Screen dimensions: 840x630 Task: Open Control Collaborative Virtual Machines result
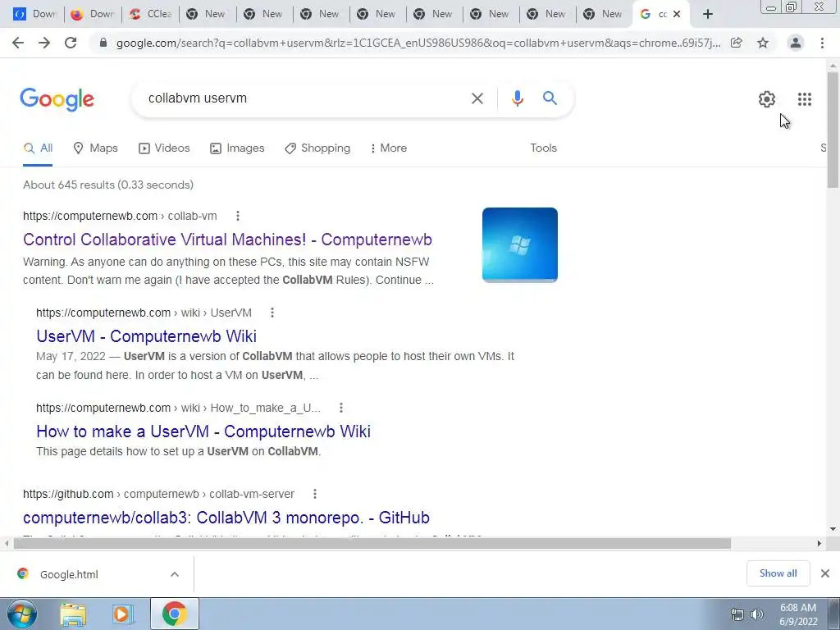[227, 240]
